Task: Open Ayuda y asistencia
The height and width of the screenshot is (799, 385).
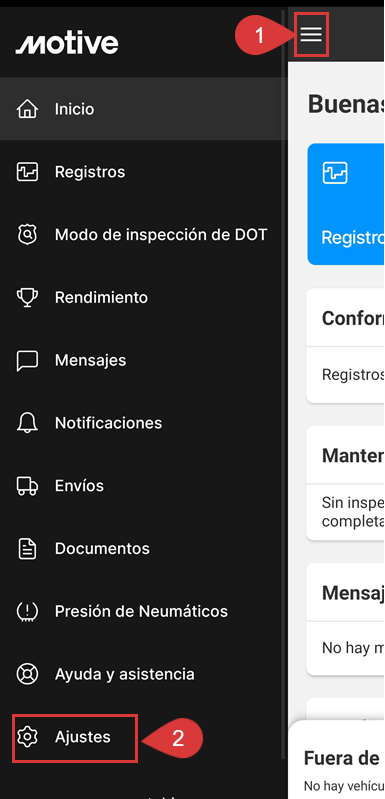Action: [x=144, y=674]
